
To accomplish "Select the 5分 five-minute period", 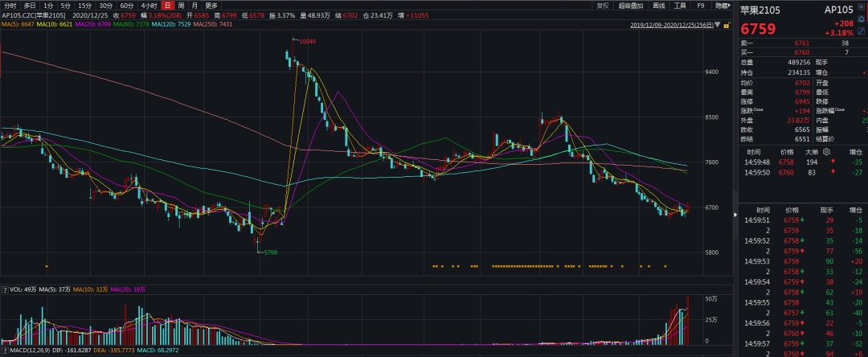I will [66, 6].
